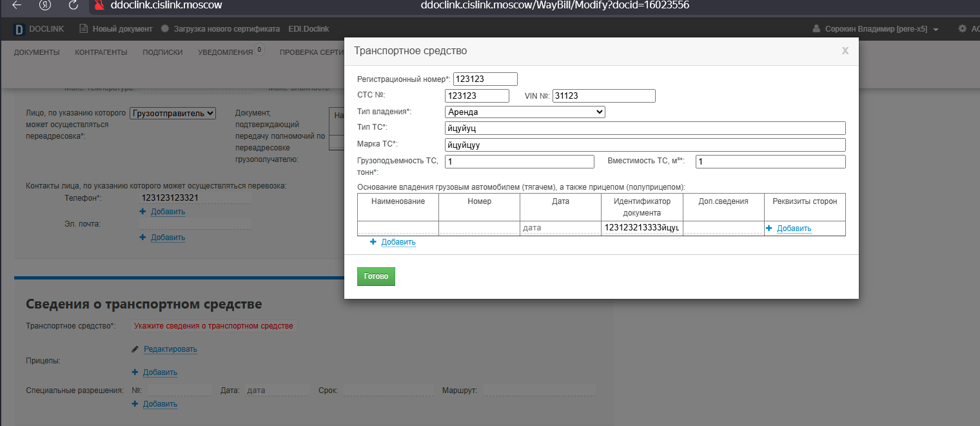Click the Тип ТС input field
The width and height of the screenshot is (980, 426).
(x=645, y=128)
